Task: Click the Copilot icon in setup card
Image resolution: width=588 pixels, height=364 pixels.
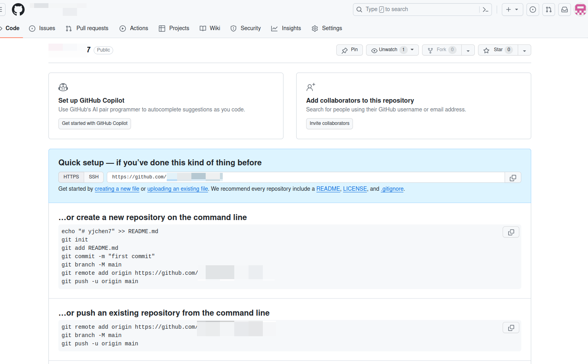Action: (63, 87)
